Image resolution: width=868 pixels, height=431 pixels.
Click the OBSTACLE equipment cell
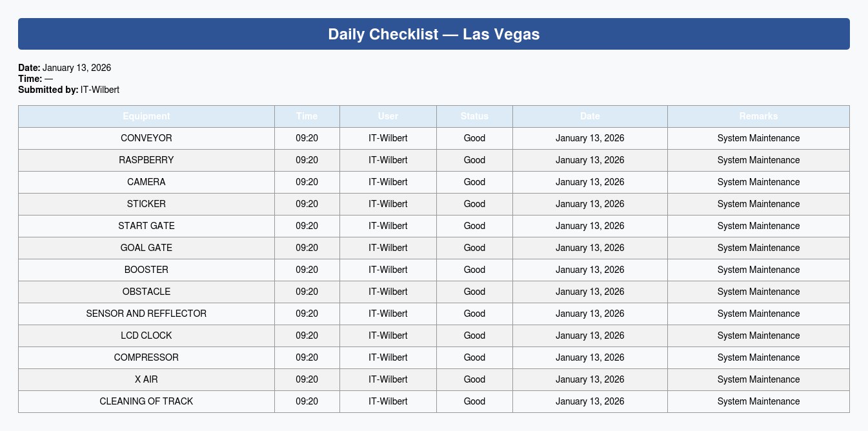tap(146, 292)
